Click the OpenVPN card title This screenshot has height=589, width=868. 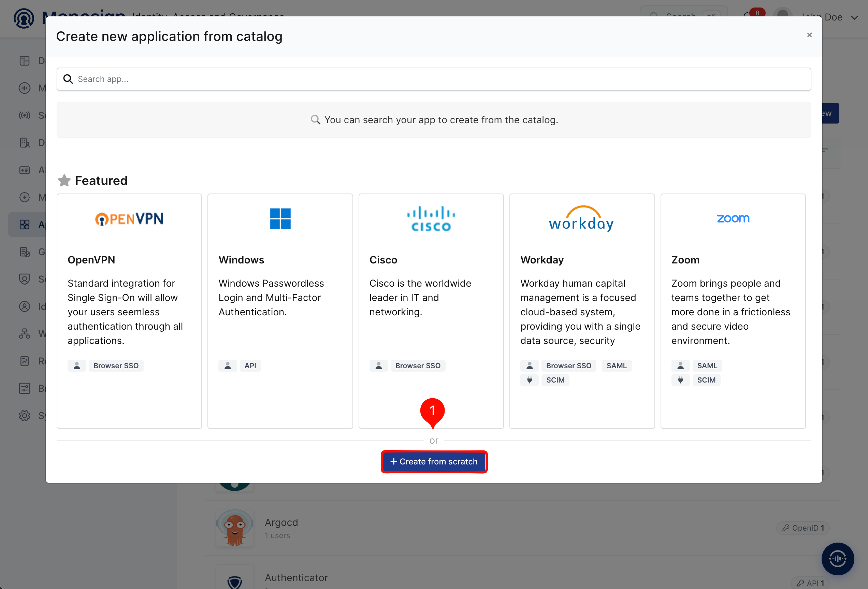click(x=91, y=260)
